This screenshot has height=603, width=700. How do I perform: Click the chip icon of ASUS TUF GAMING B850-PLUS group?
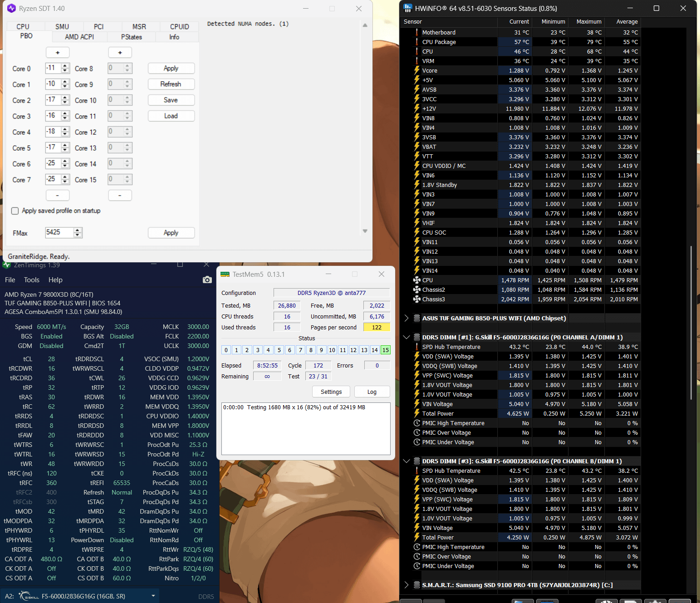tap(417, 318)
